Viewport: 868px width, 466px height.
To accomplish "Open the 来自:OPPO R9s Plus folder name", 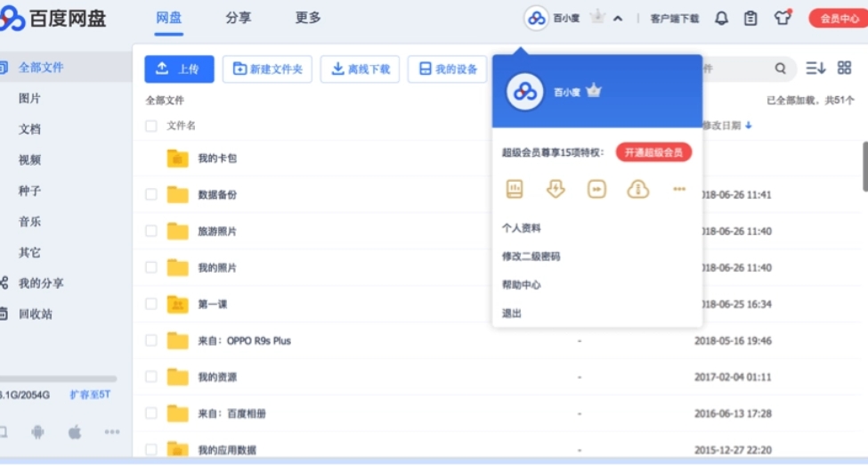I will (244, 340).
